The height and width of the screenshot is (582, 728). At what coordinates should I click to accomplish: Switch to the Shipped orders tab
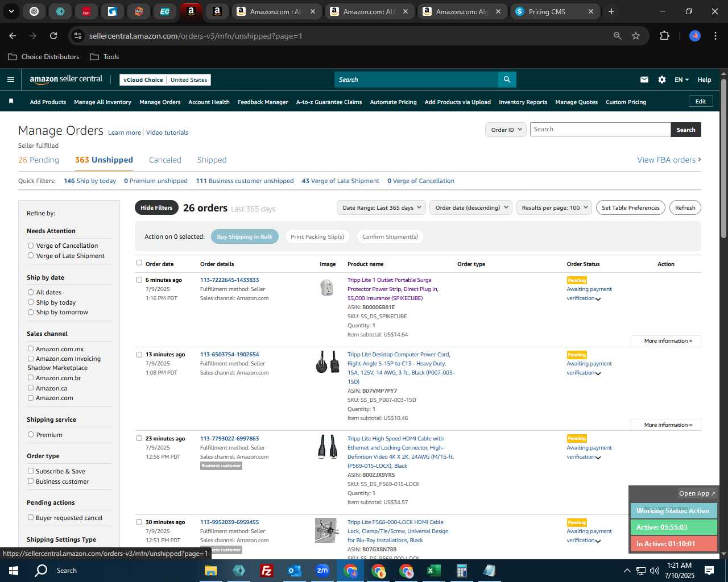[x=212, y=160]
